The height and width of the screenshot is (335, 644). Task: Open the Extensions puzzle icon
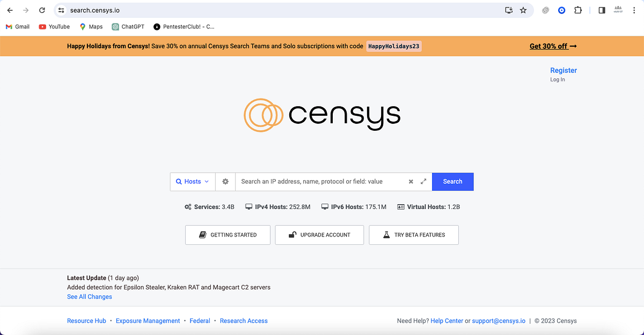[x=578, y=10]
